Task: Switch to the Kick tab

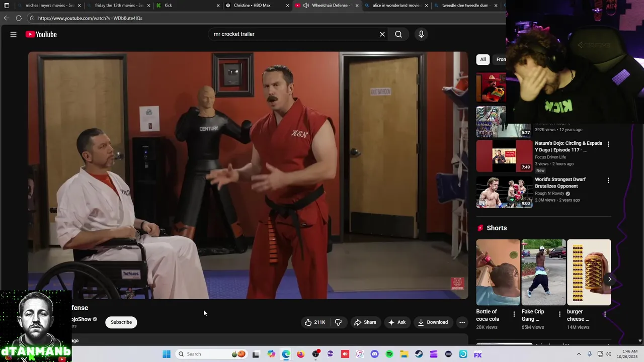Action: [x=187, y=6]
